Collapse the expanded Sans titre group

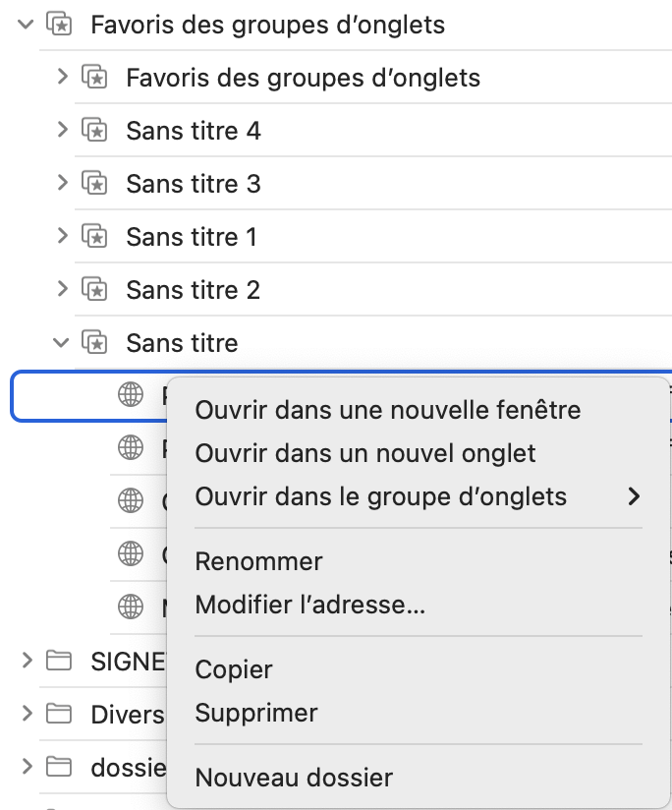coord(62,343)
